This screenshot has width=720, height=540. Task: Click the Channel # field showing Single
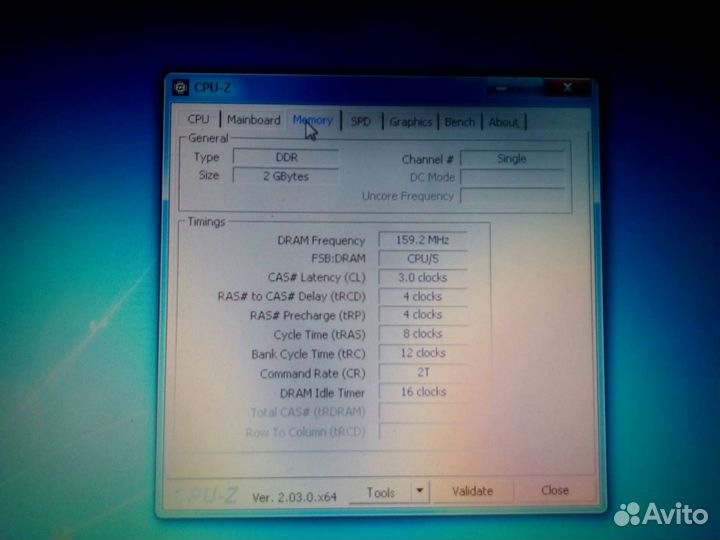pos(512,158)
